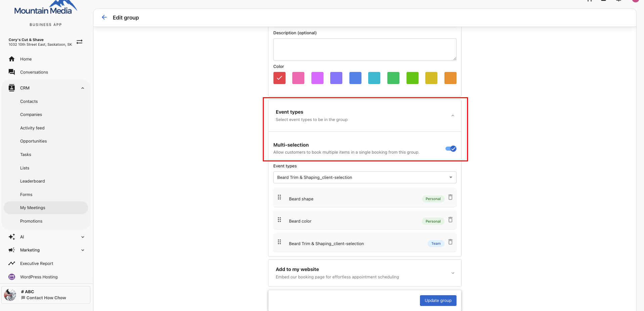Image resolution: width=644 pixels, height=311 pixels.
Task: Click the Cory's Cut & Shave location name
Action: [x=26, y=40]
